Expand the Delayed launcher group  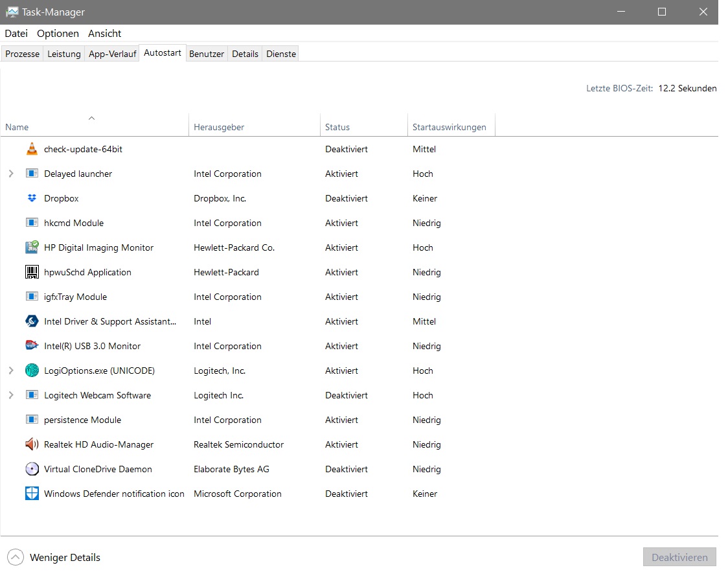11,174
